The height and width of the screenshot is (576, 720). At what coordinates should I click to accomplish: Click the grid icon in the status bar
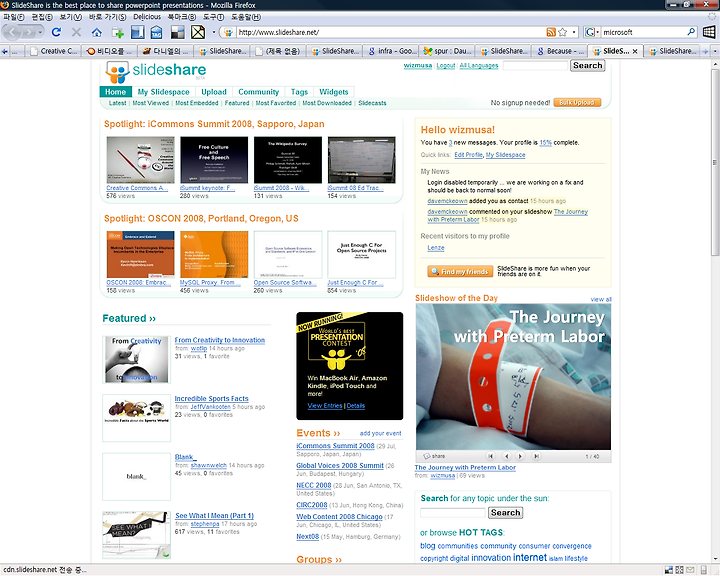point(680,570)
